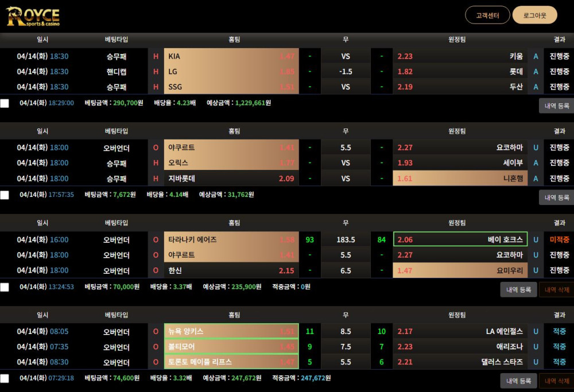Click the H badge next to KIA

coord(156,56)
